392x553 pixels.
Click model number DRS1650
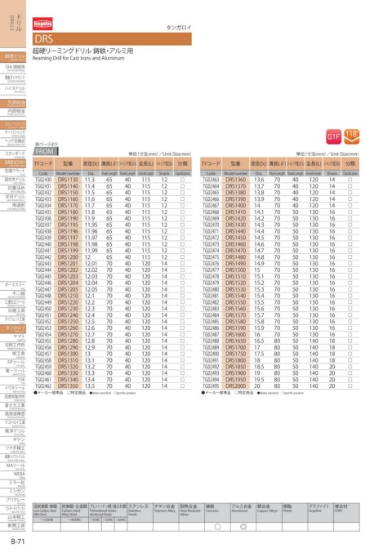pyautogui.click(x=235, y=341)
